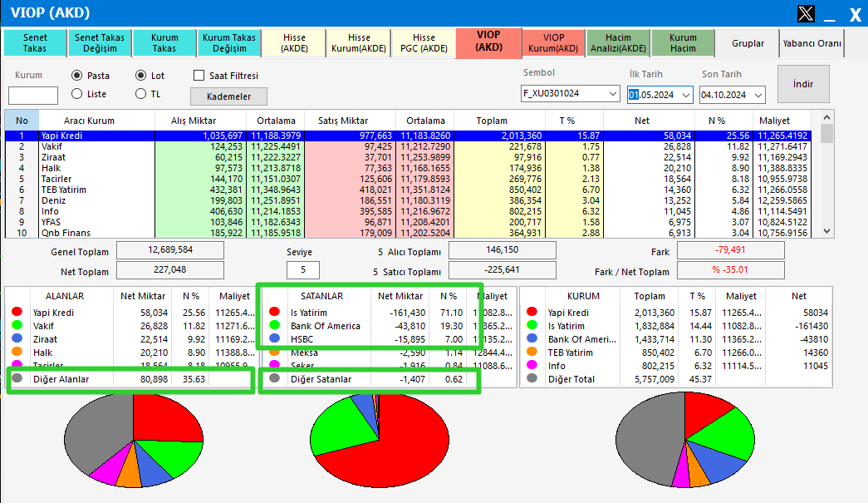Click the 5 Satıcı Toplamı value -225,641

[502, 269]
